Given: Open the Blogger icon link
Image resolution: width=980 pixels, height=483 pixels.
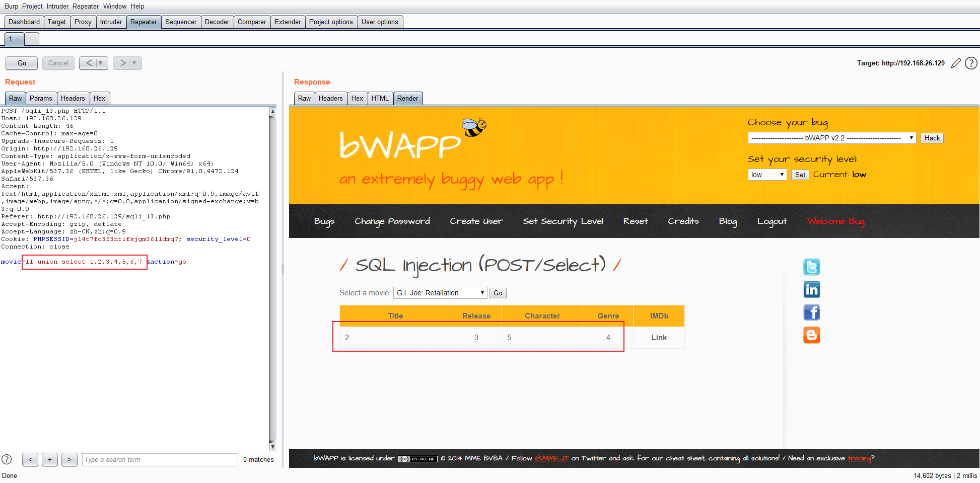Looking at the screenshot, I should click(811, 335).
